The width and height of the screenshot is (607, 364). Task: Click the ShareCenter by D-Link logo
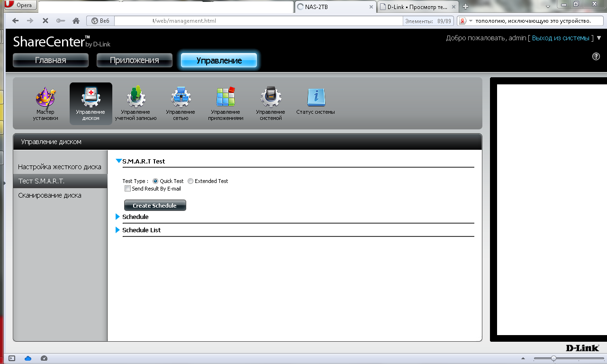tap(62, 42)
